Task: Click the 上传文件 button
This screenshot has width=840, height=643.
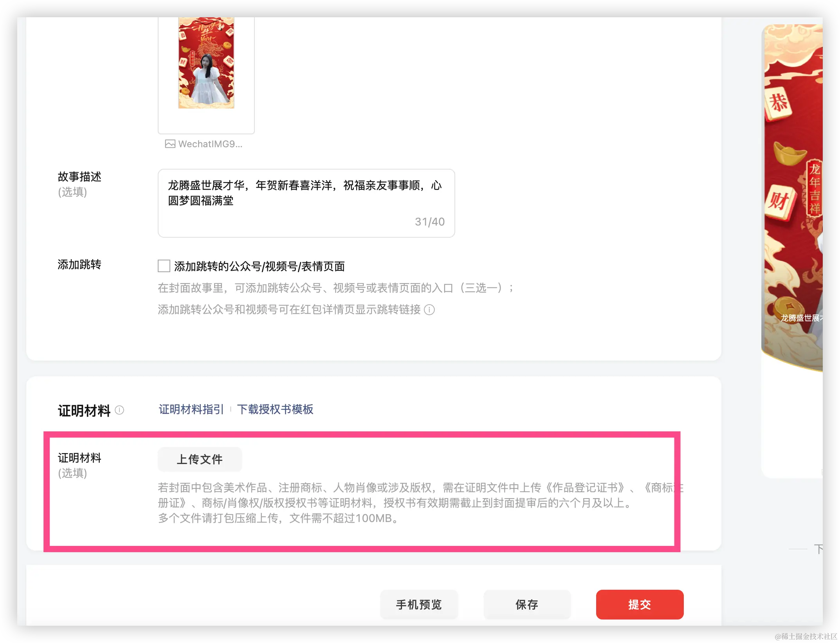Action: [200, 459]
